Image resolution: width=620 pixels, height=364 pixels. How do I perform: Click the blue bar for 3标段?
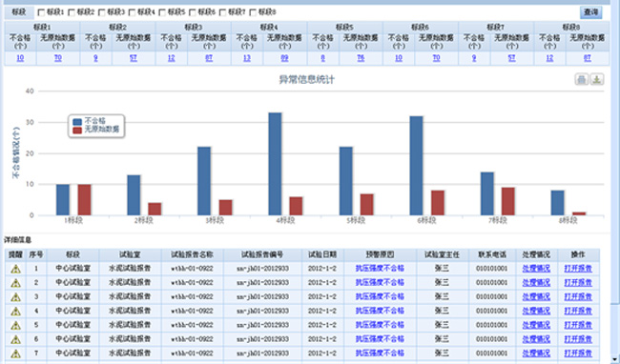pos(204,181)
